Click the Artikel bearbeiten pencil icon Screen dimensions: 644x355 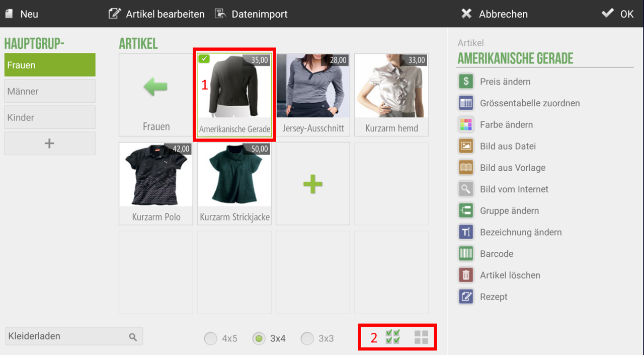click(115, 14)
